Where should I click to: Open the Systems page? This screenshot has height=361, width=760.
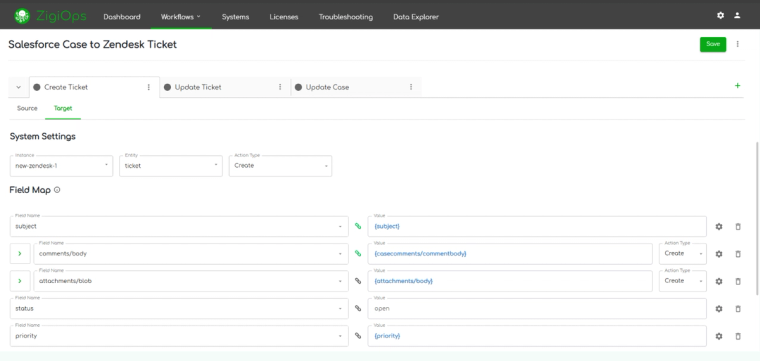coord(235,16)
